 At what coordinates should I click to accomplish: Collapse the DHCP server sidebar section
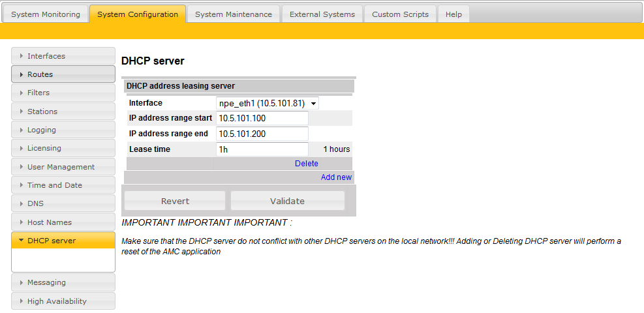tap(63, 241)
